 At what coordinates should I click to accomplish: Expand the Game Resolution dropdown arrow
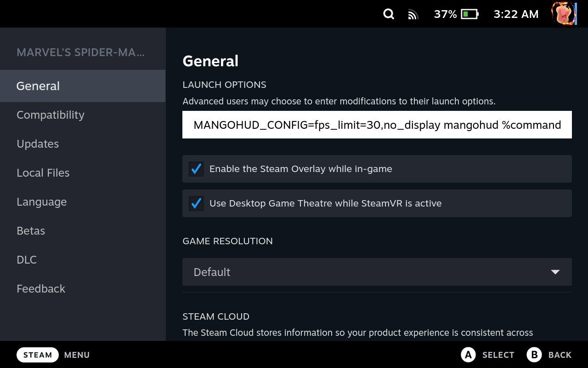tap(555, 272)
